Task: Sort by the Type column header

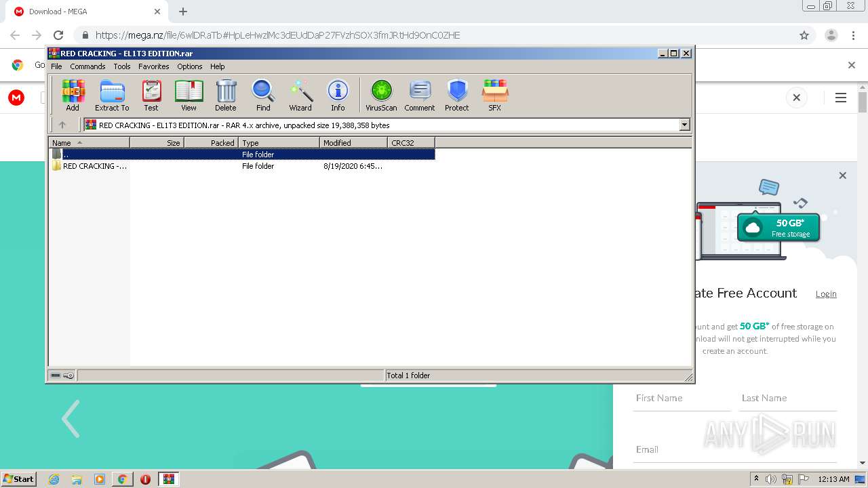Action: coord(279,142)
